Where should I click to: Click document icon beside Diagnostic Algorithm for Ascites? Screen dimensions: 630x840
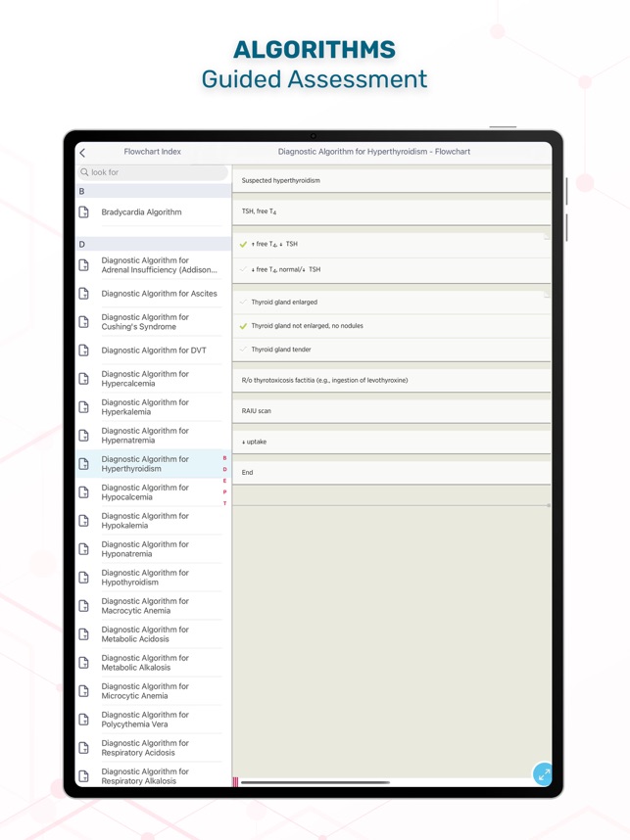(x=83, y=294)
